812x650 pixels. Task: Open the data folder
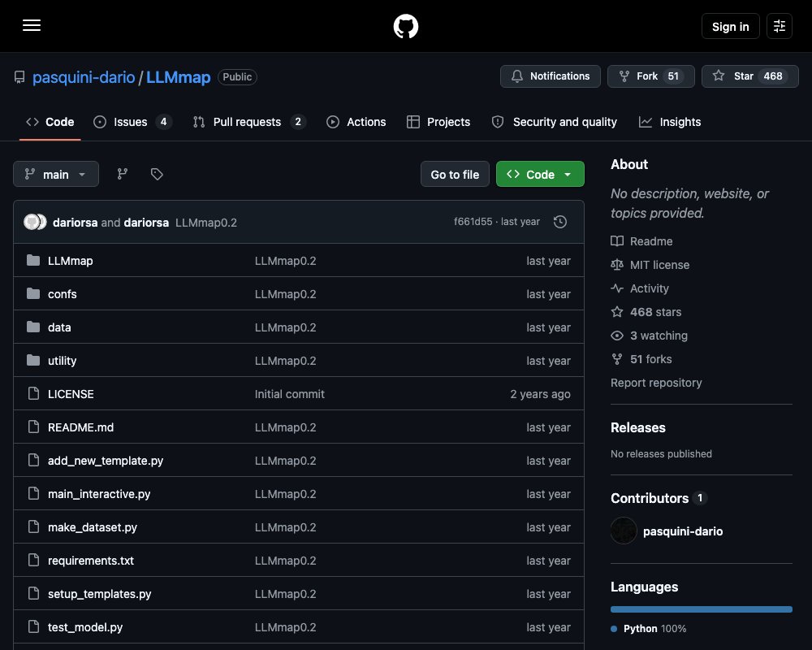coord(59,327)
